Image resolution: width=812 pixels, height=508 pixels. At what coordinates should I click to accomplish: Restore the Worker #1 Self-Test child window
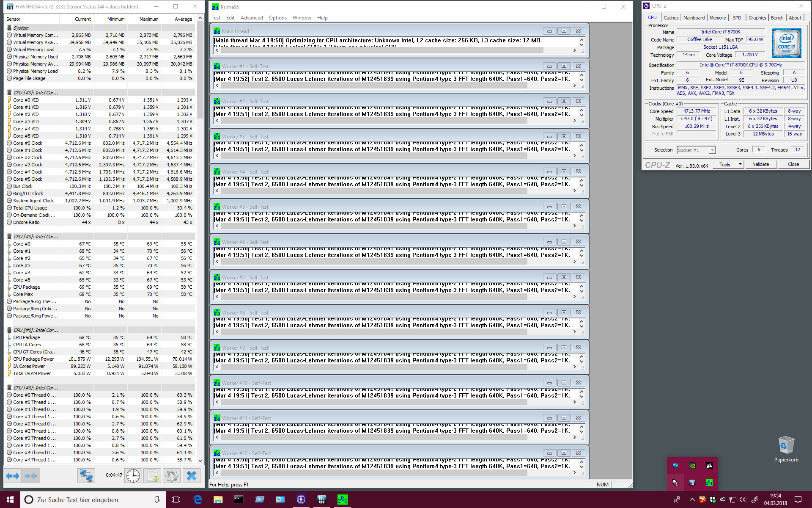coord(564,66)
